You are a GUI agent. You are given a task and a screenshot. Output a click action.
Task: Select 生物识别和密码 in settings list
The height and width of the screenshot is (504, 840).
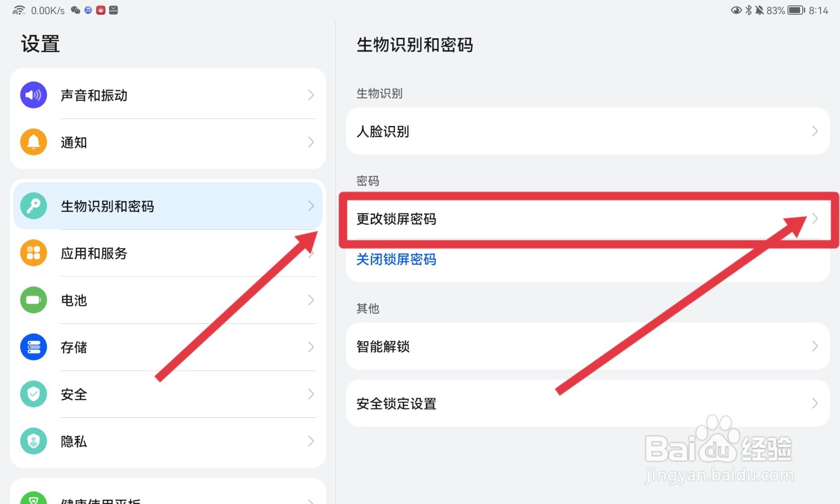tap(168, 206)
